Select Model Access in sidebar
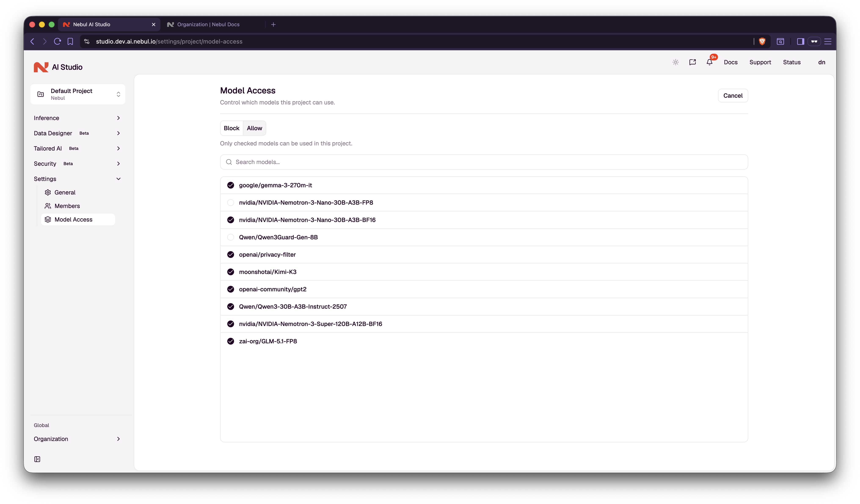 [78, 219]
